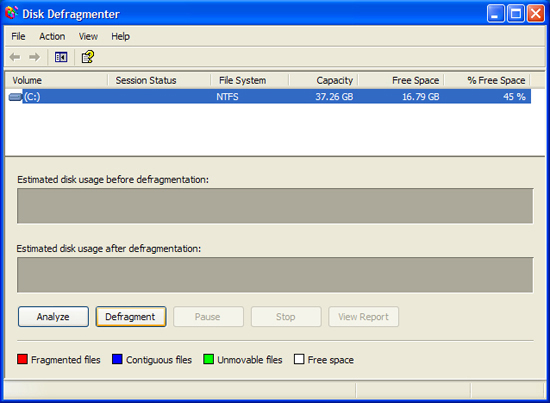Image resolution: width=550 pixels, height=403 pixels.
Task: Start defragmentation with the Defragment button
Action: coord(130,317)
